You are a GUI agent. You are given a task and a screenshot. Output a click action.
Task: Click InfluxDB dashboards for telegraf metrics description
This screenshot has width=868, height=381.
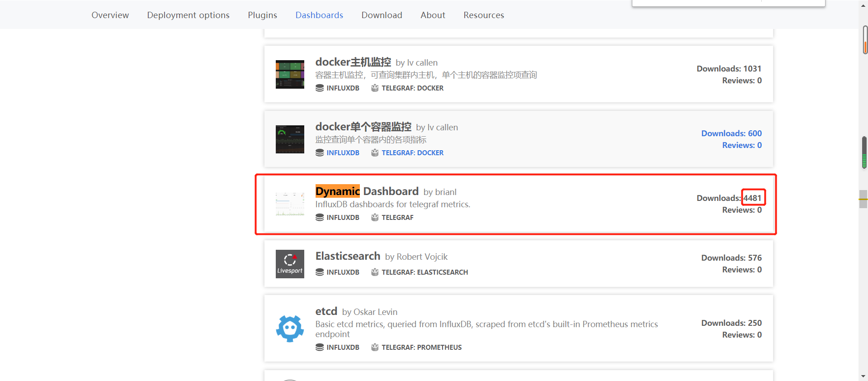pyautogui.click(x=393, y=205)
